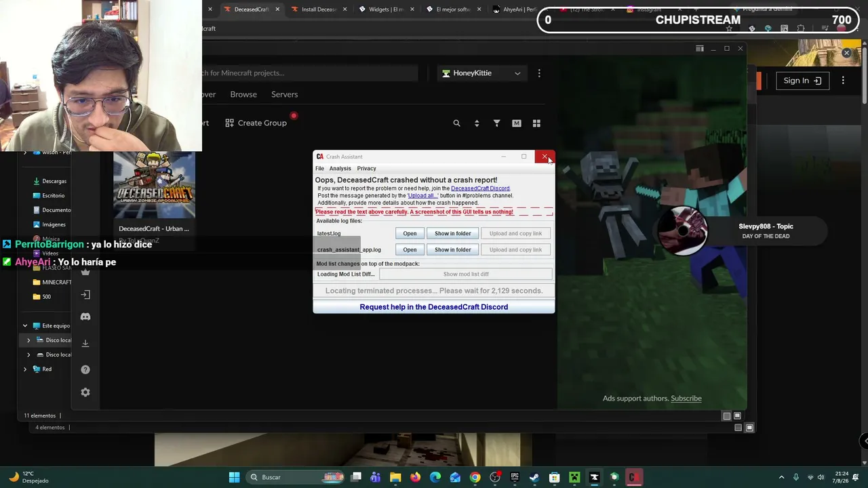Viewport: 868px width, 488px height.
Task: Click the Discord icon in launcher sidebar
Action: click(85, 317)
